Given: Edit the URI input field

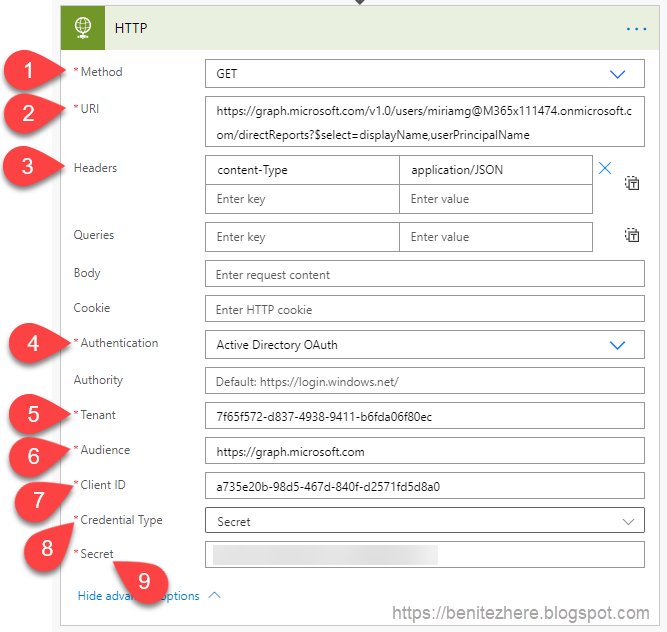Looking at the screenshot, I should coord(425,122).
